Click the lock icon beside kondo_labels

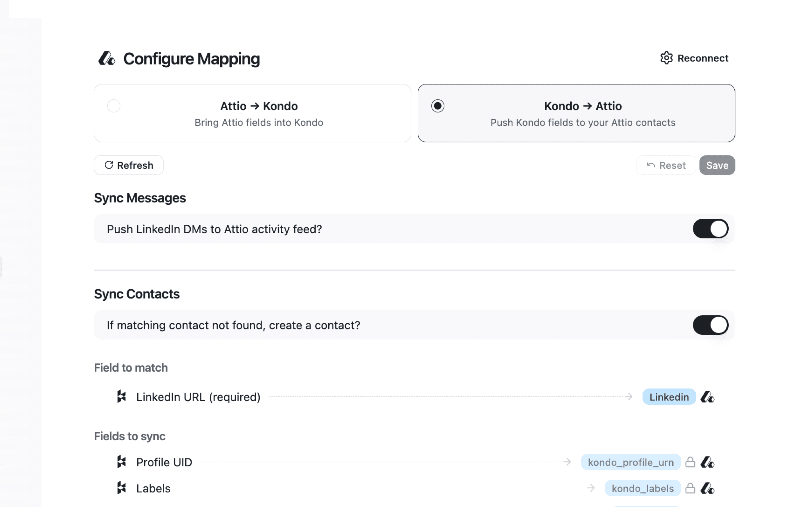pyautogui.click(x=690, y=488)
